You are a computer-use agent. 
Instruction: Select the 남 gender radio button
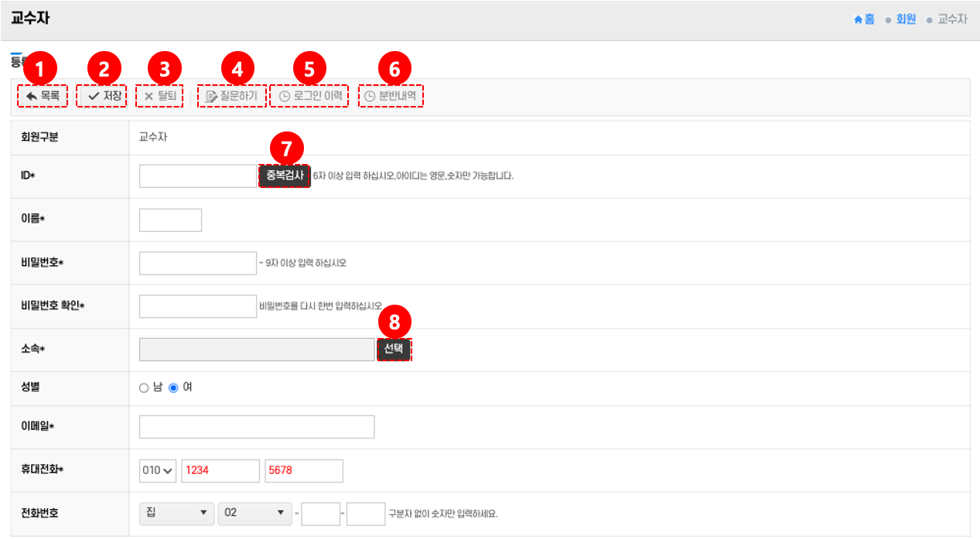point(144,388)
